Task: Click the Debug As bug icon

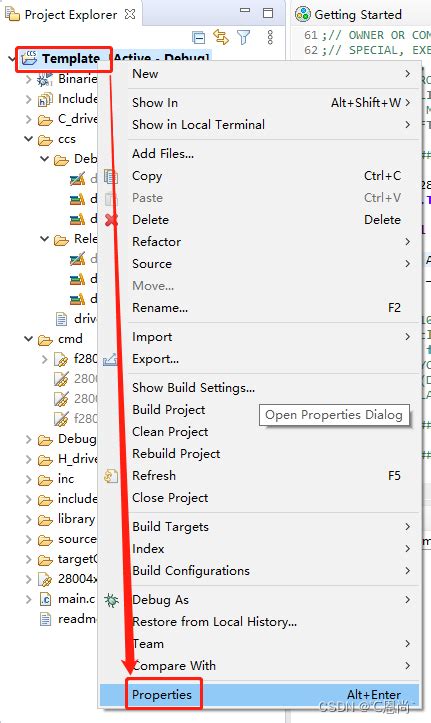Action: pyautogui.click(x=111, y=600)
